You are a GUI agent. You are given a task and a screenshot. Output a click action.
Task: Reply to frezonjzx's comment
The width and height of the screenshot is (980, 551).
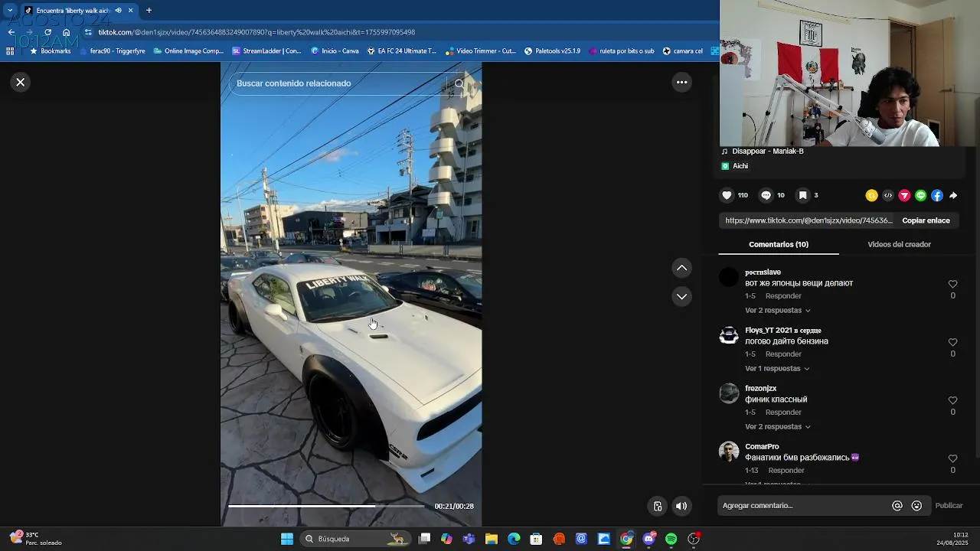pos(783,412)
